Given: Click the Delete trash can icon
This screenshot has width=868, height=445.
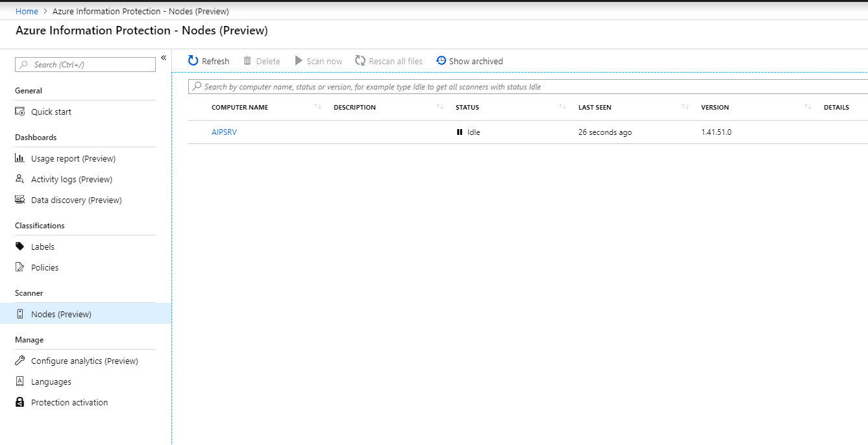Looking at the screenshot, I should tap(247, 61).
